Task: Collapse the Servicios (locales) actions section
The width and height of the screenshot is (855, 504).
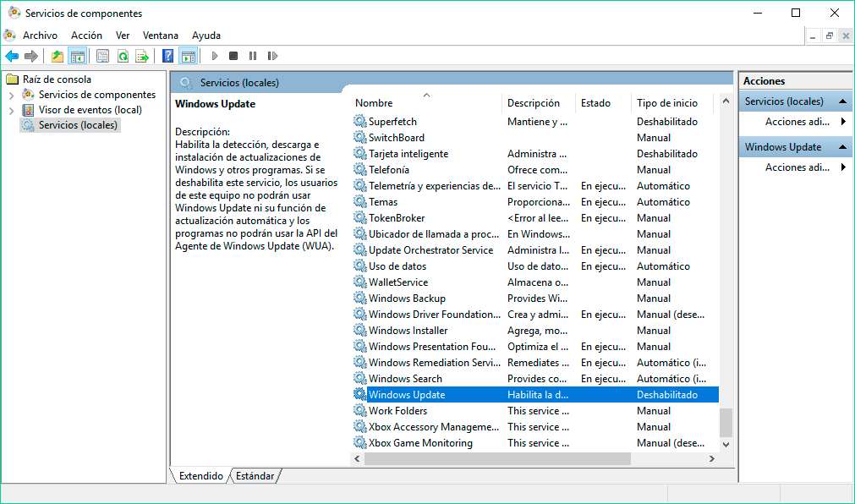Action: pos(842,101)
